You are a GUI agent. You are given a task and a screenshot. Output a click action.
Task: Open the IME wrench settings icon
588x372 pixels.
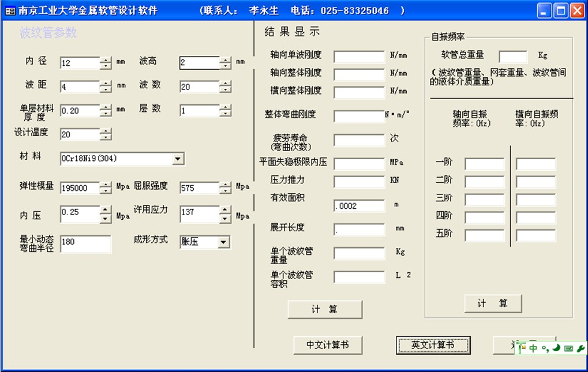[580, 348]
